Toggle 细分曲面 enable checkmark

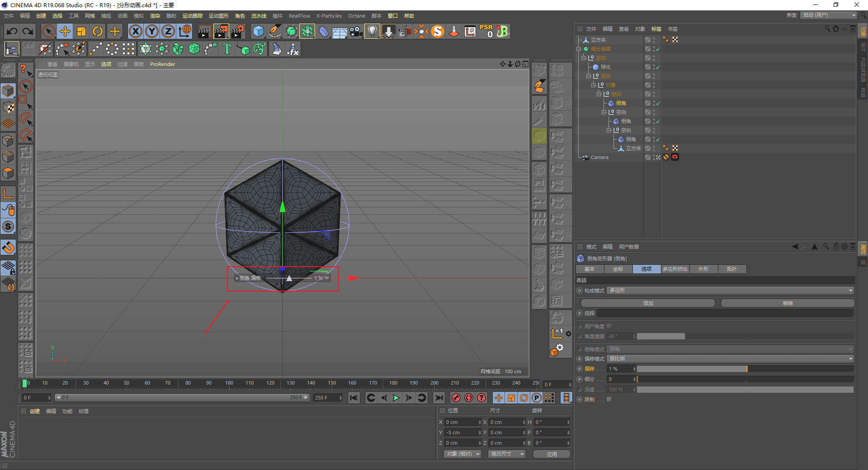pyautogui.click(x=658, y=49)
